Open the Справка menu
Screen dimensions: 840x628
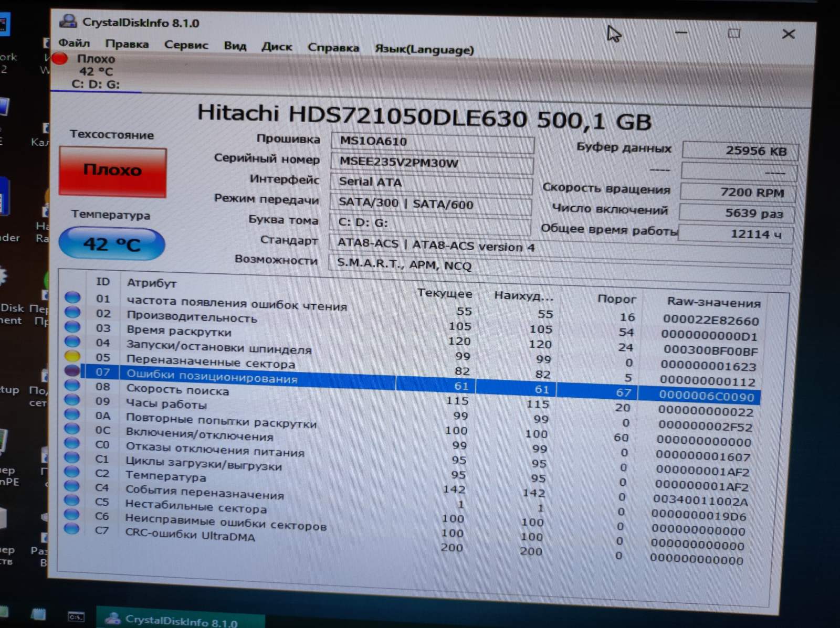coord(333,48)
